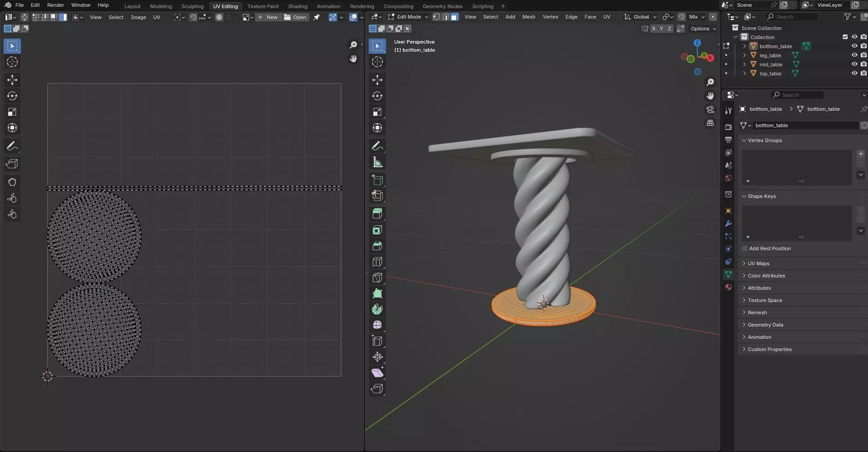This screenshot has height=452, width=868.
Task: Click the New image button
Action: [x=267, y=17]
